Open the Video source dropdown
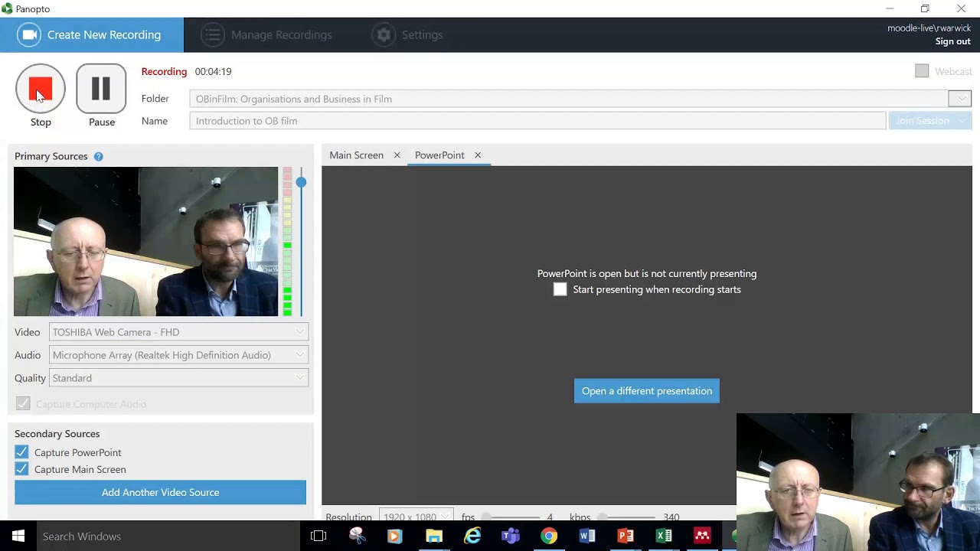 (x=179, y=332)
